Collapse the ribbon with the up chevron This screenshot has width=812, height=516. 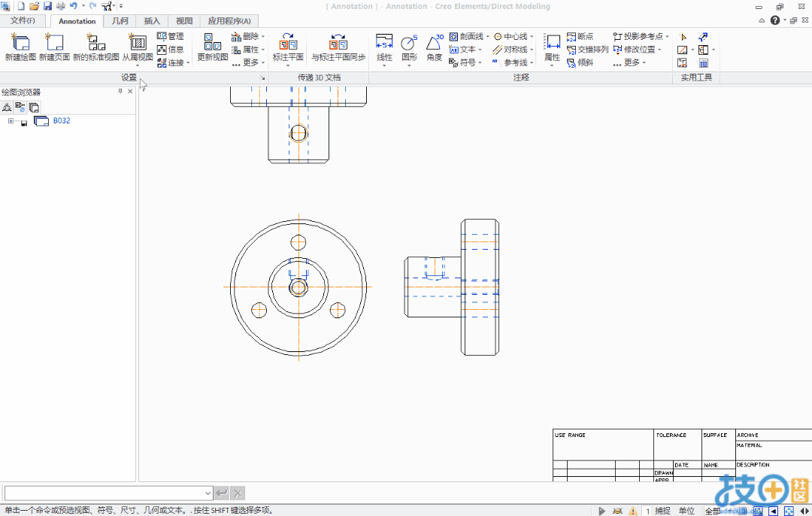coord(762,21)
